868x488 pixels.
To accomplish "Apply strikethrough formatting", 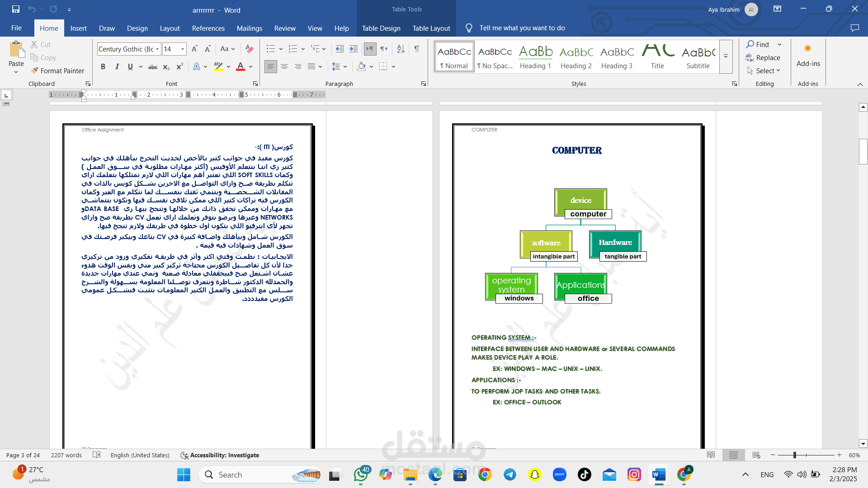I will (153, 67).
